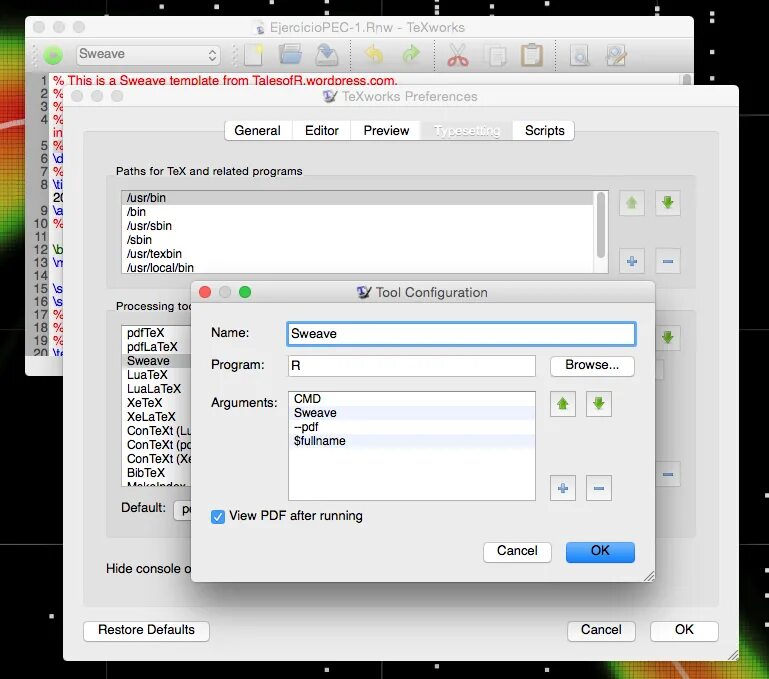This screenshot has width=769, height=679.
Task: Move argument down in Tool Configuration
Action: [x=598, y=404]
